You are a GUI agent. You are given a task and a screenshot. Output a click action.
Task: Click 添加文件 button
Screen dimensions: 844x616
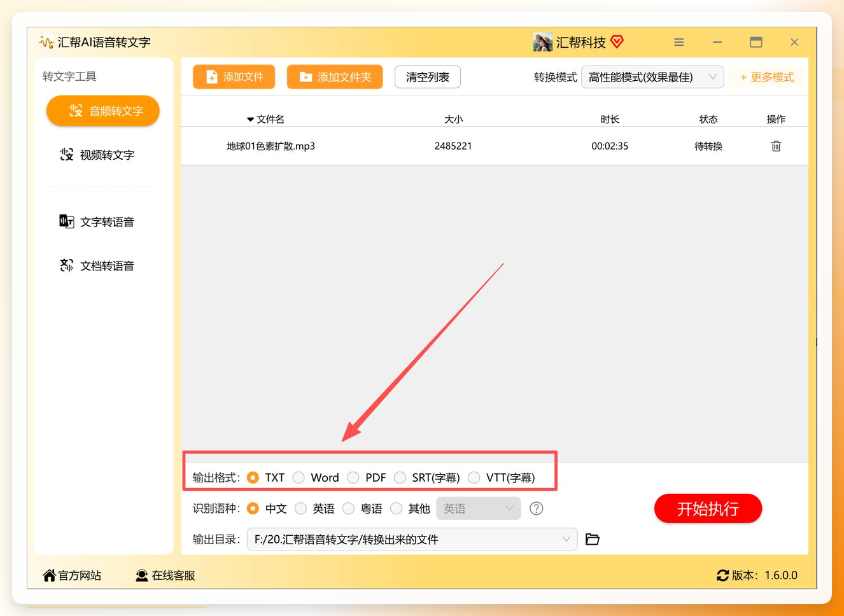(x=234, y=77)
